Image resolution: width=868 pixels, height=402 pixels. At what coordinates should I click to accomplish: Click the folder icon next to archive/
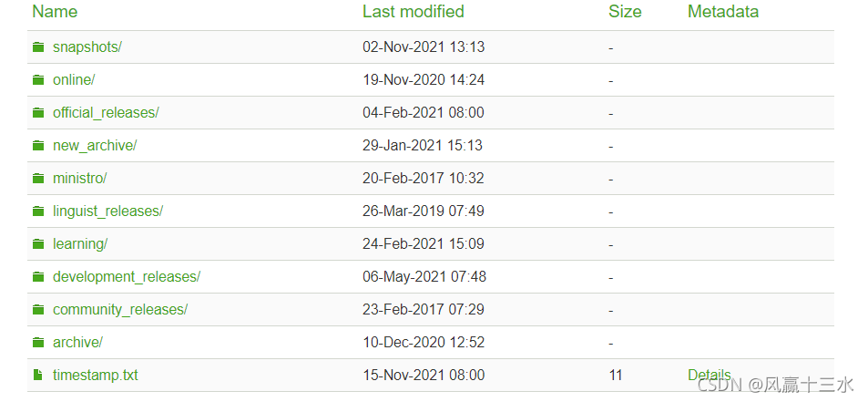pos(38,342)
